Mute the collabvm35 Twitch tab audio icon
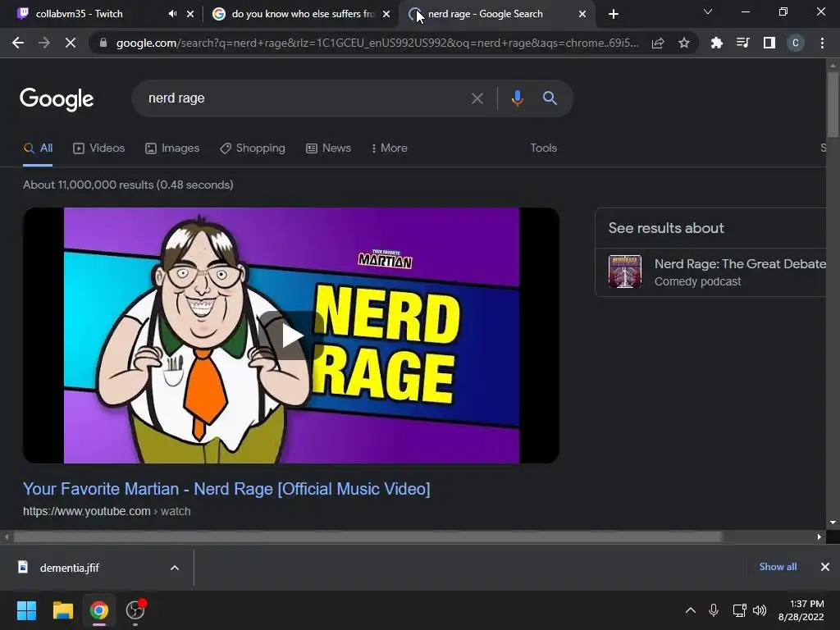 (x=172, y=14)
